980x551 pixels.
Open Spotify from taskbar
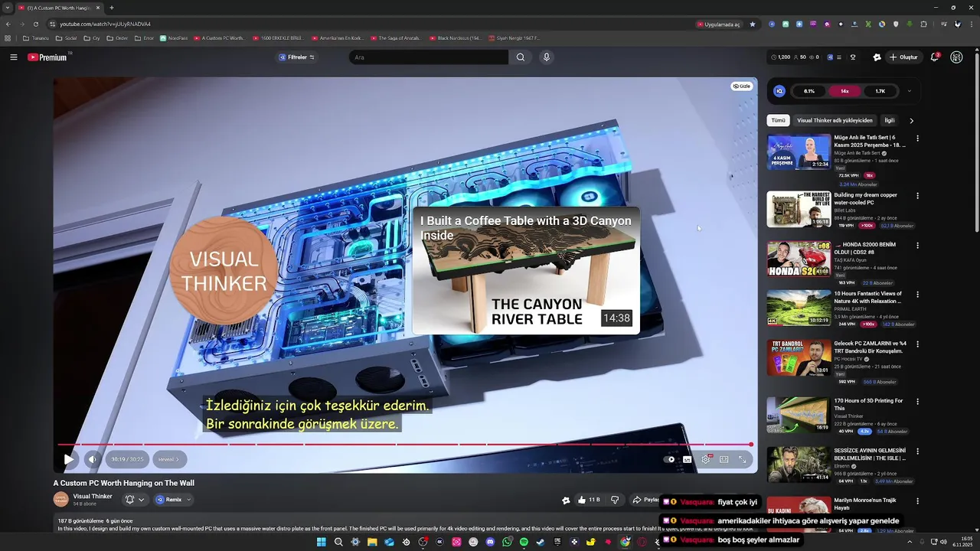[x=524, y=542]
